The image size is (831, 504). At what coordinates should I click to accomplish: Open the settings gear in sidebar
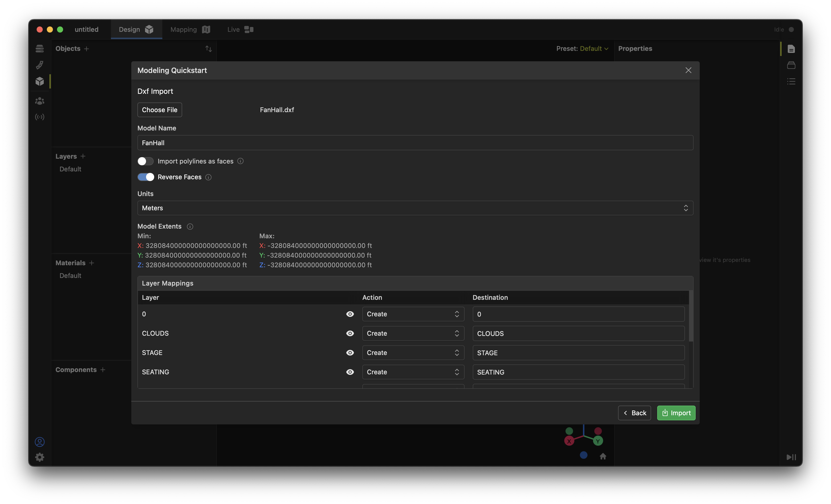click(x=39, y=457)
